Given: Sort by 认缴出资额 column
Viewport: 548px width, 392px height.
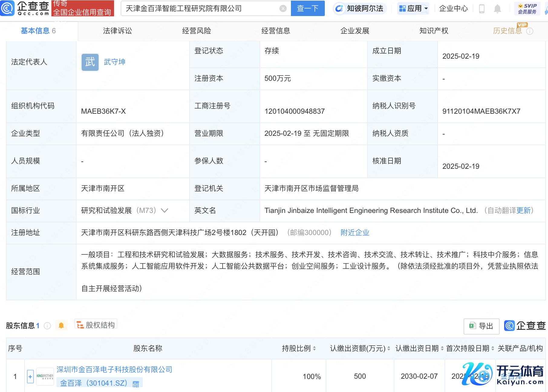Looking at the screenshot, I should click(x=389, y=348).
